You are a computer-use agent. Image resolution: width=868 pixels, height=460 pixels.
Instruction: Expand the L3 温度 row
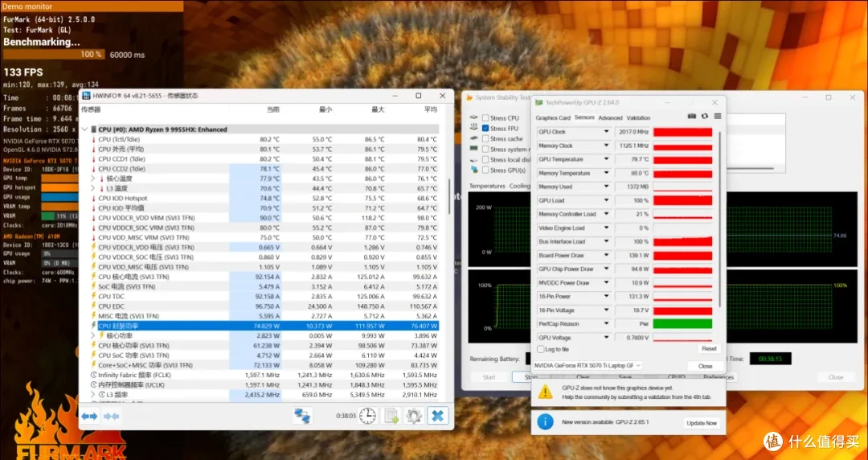tap(93, 188)
